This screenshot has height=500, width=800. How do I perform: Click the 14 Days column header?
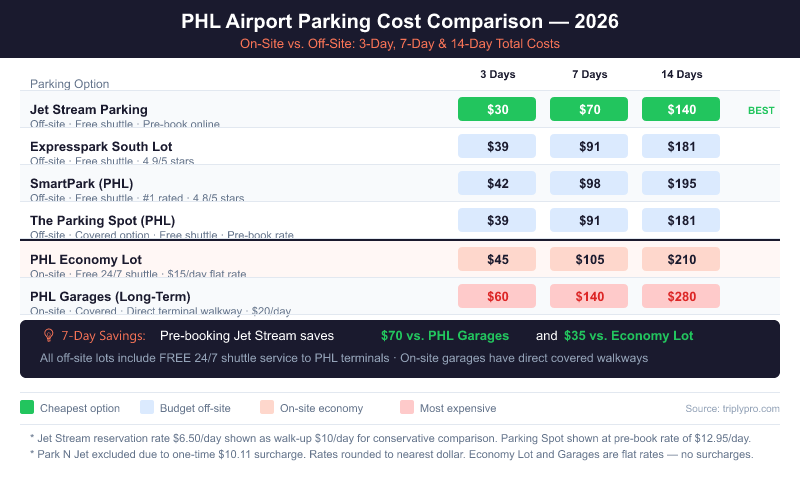(x=681, y=75)
